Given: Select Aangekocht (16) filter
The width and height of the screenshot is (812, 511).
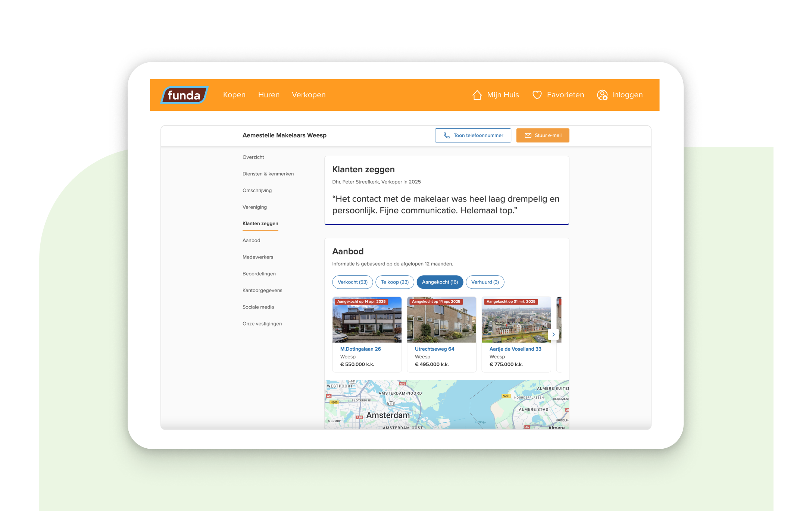Looking at the screenshot, I should 440,282.
